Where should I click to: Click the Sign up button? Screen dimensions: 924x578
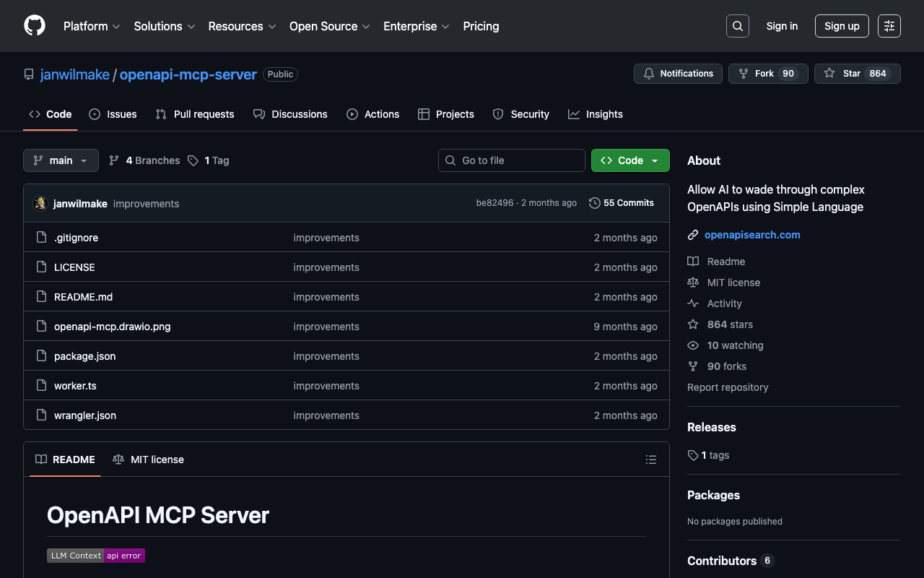(841, 26)
